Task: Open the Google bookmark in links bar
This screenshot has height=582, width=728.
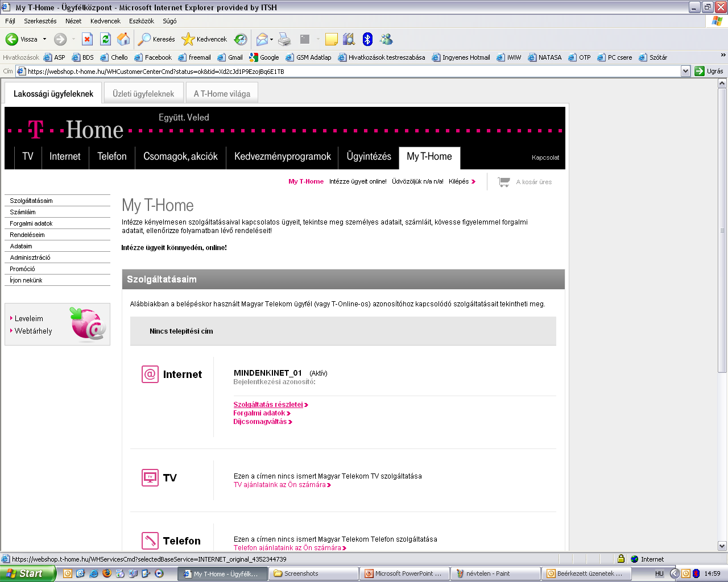Action: click(x=264, y=57)
